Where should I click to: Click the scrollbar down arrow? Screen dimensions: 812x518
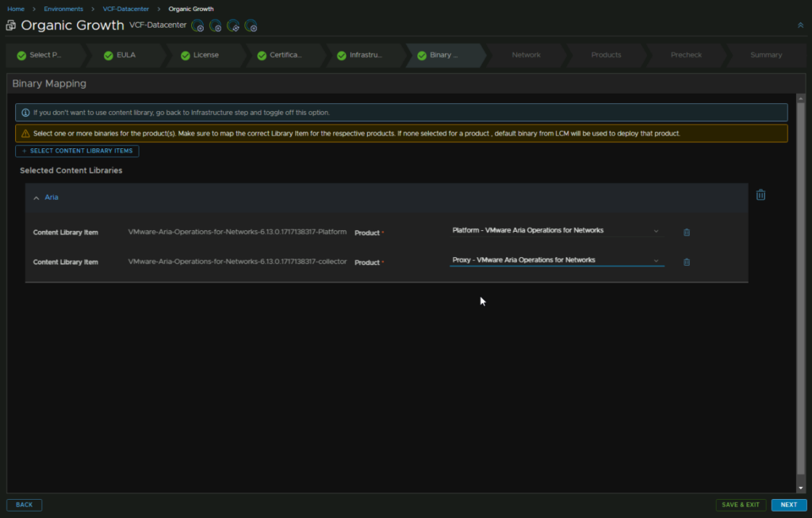(x=801, y=488)
